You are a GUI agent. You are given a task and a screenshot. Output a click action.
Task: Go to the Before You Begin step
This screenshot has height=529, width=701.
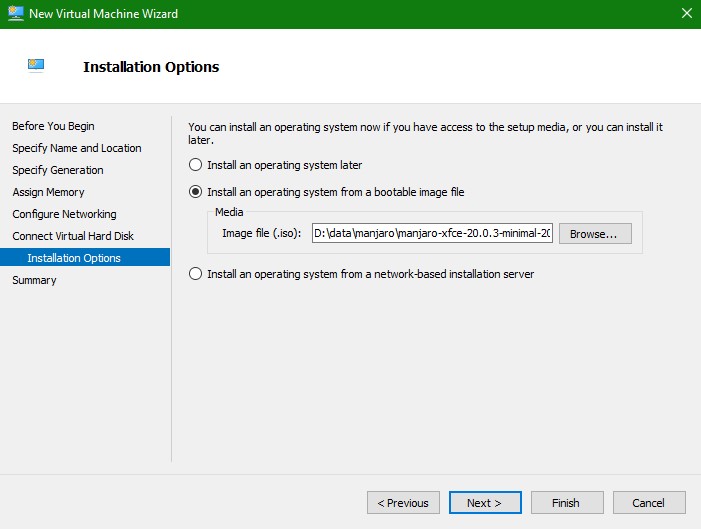click(x=53, y=126)
